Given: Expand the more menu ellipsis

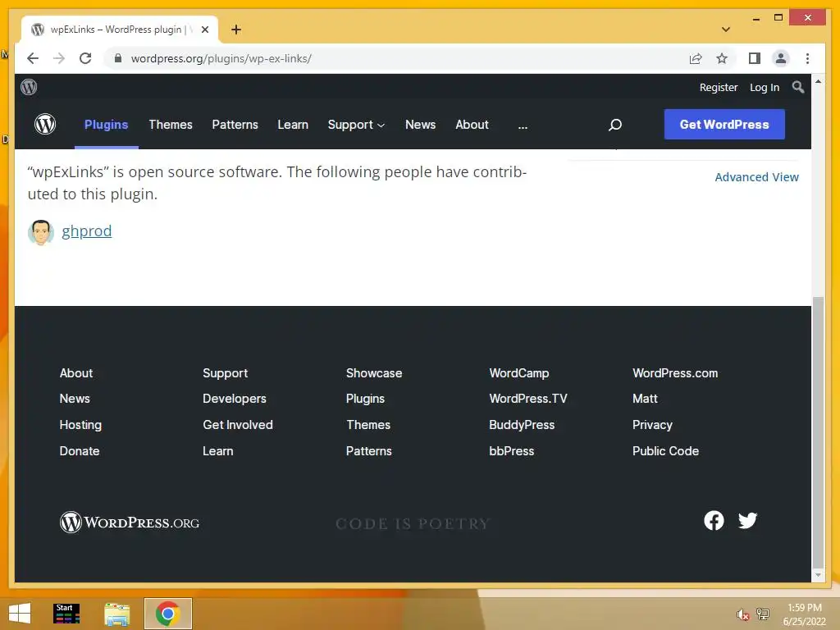Looking at the screenshot, I should (523, 125).
